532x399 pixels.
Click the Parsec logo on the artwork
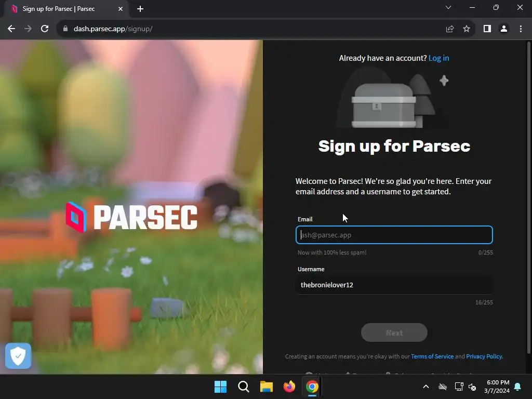point(131,217)
